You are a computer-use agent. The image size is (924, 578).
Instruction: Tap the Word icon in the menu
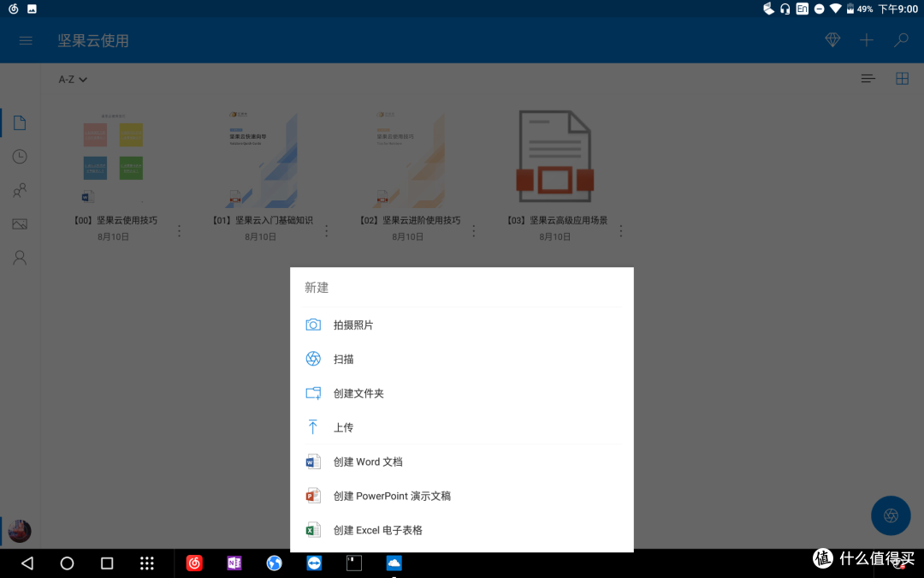313,462
